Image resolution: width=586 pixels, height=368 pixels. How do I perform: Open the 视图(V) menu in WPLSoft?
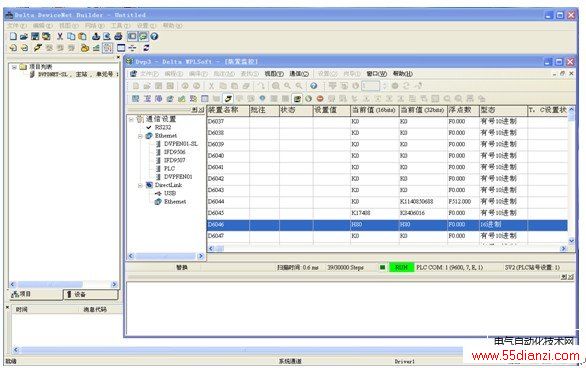pos(274,74)
